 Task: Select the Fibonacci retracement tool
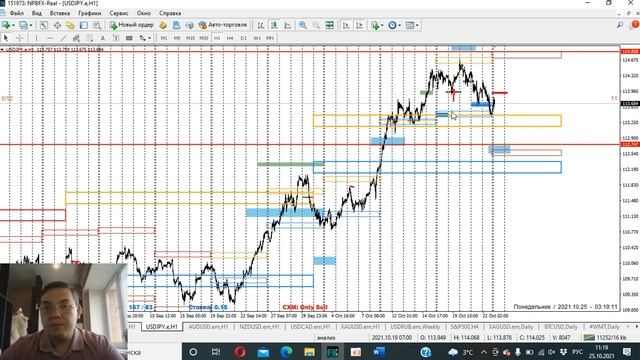click(x=89, y=38)
